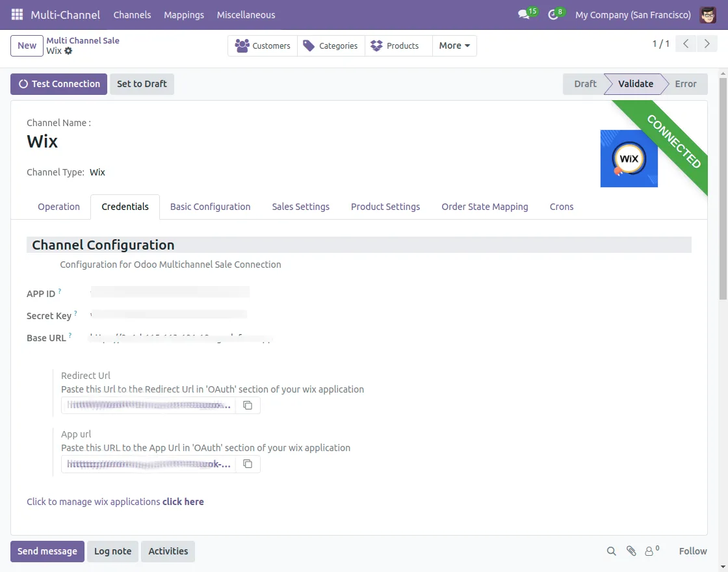
Task: Open the Sales Settings tab
Action: click(301, 207)
